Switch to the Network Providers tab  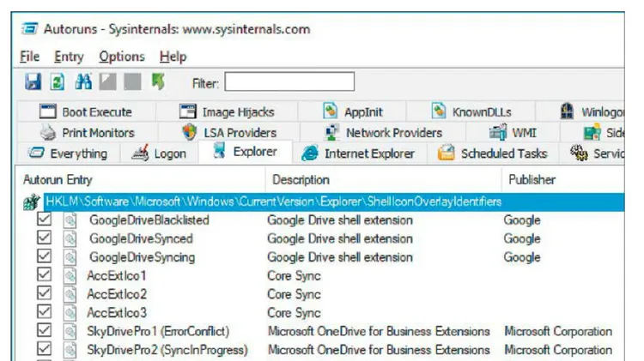tap(383, 133)
